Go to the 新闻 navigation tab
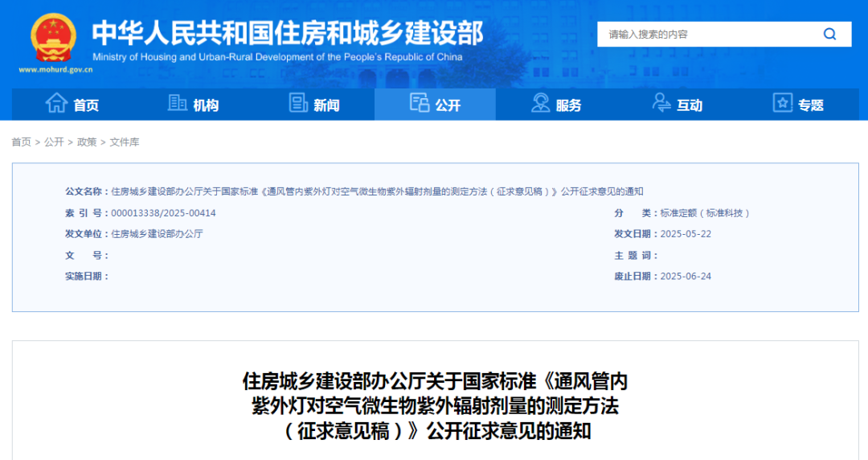 (314, 105)
